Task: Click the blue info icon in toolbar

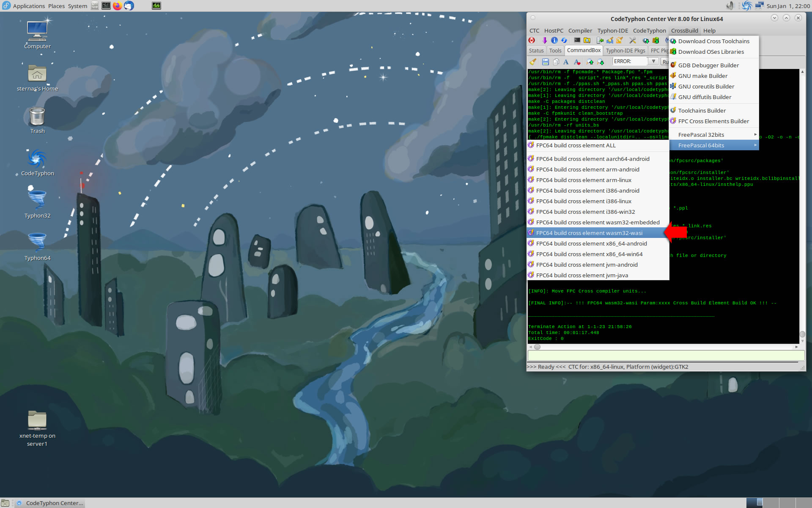Action: (x=554, y=40)
